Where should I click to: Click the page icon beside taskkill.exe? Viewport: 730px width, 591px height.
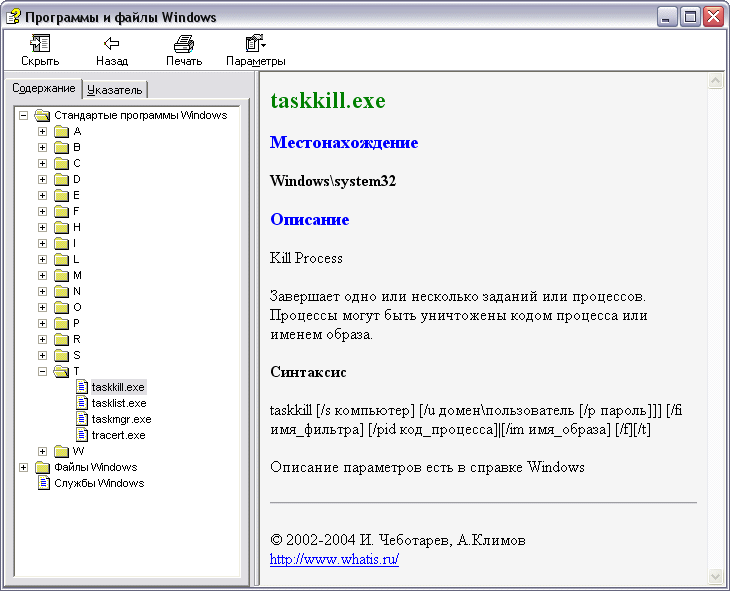pyautogui.click(x=82, y=387)
